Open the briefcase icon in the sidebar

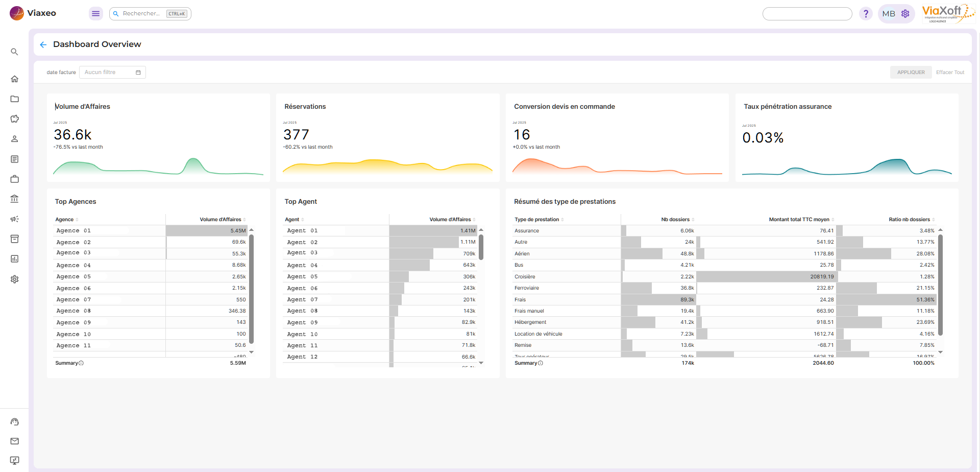(x=14, y=179)
